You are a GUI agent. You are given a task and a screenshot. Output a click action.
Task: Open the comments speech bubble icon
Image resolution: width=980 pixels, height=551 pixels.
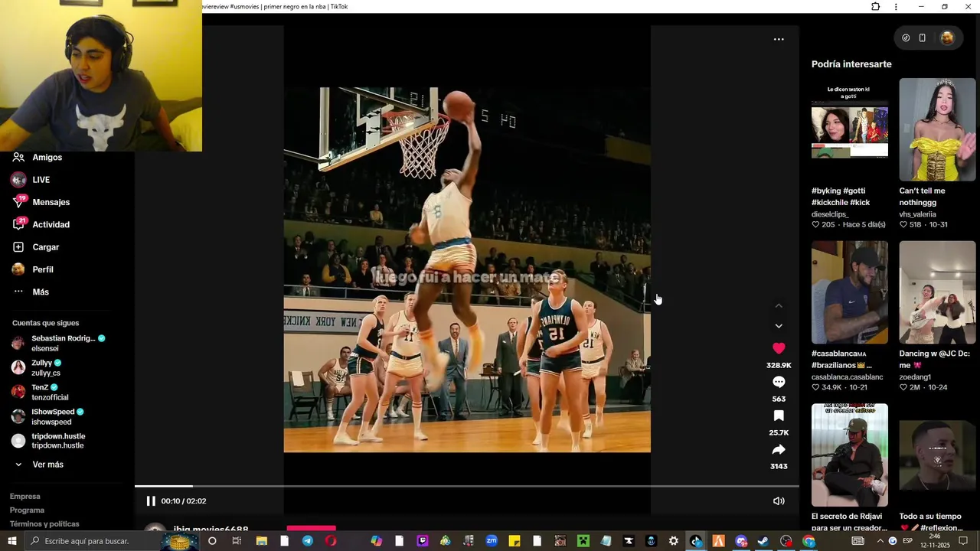(779, 382)
